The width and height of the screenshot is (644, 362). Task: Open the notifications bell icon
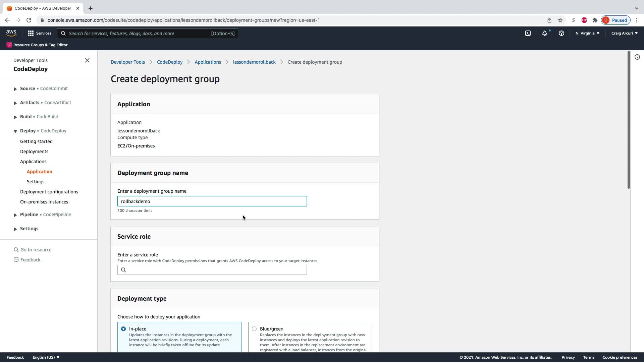[x=544, y=33]
